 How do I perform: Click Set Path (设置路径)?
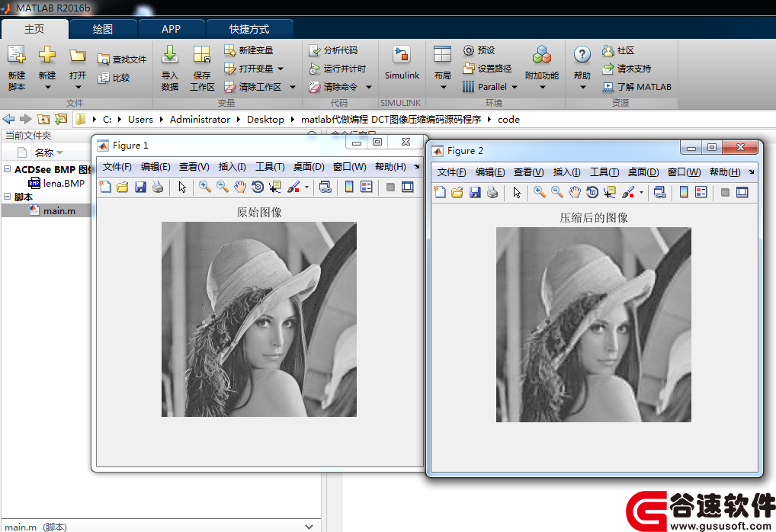487,69
